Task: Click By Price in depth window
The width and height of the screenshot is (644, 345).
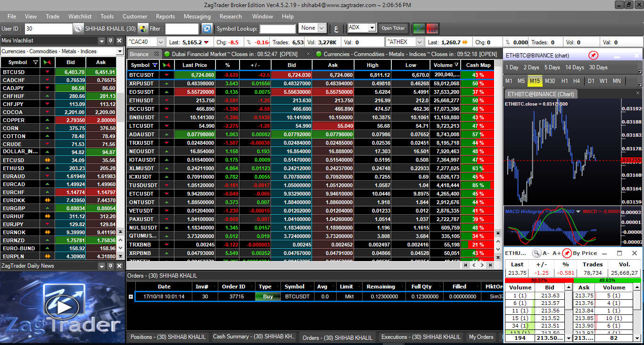Action: click(585, 253)
